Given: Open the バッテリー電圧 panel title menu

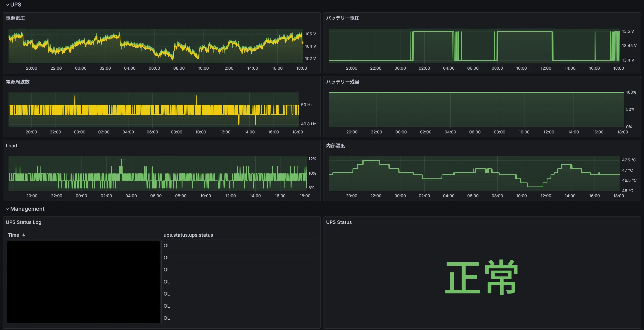Looking at the screenshot, I should [342, 18].
